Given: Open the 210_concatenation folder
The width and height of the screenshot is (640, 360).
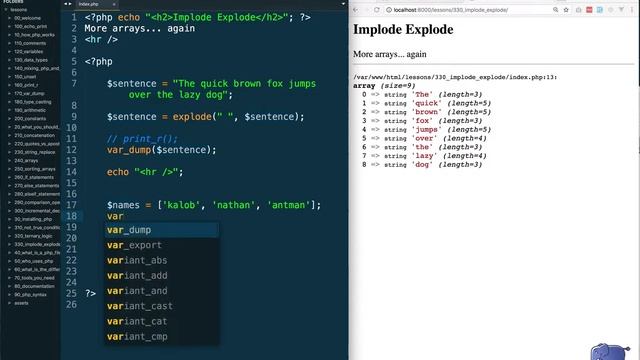Looking at the screenshot, I should 34,135.
